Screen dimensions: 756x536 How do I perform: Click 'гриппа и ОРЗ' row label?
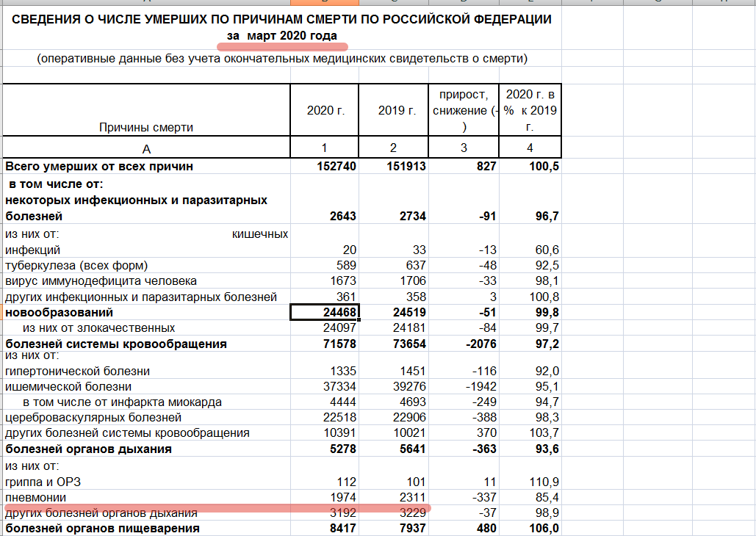click(x=43, y=482)
